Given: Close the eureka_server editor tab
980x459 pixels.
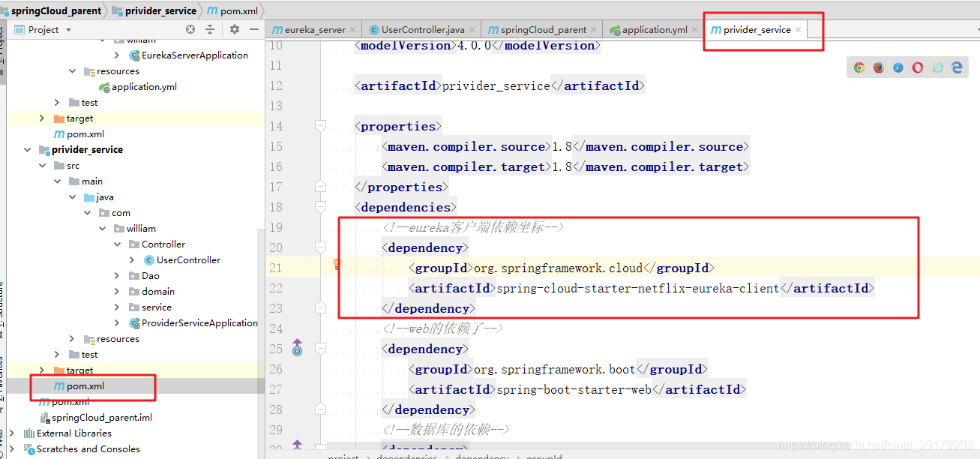Looking at the screenshot, I should point(353,30).
